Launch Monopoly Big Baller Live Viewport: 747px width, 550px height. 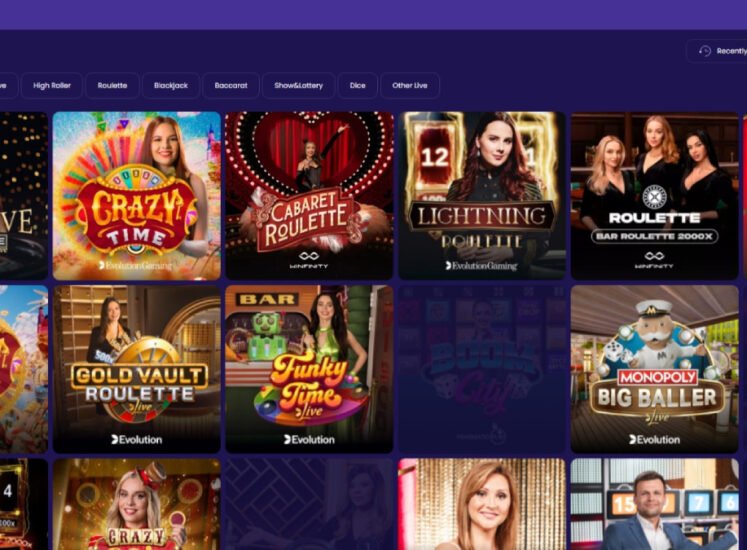[x=655, y=369]
